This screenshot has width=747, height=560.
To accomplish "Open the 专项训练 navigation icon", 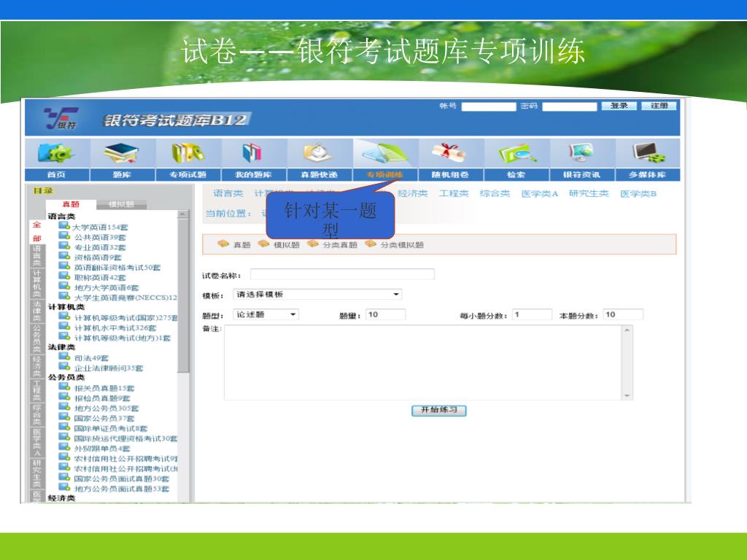I will click(x=385, y=153).
